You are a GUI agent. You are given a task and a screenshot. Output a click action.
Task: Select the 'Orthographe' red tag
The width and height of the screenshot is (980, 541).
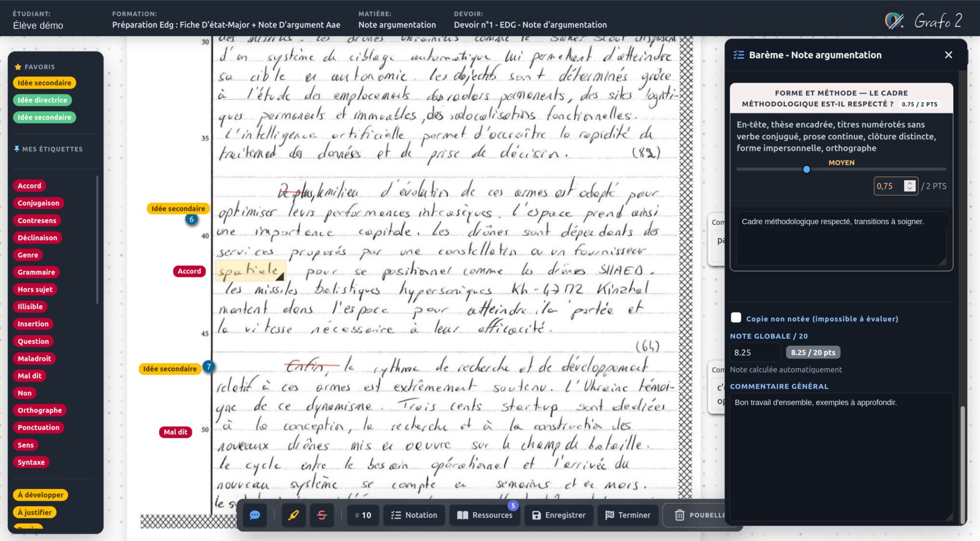click(40, 410)
